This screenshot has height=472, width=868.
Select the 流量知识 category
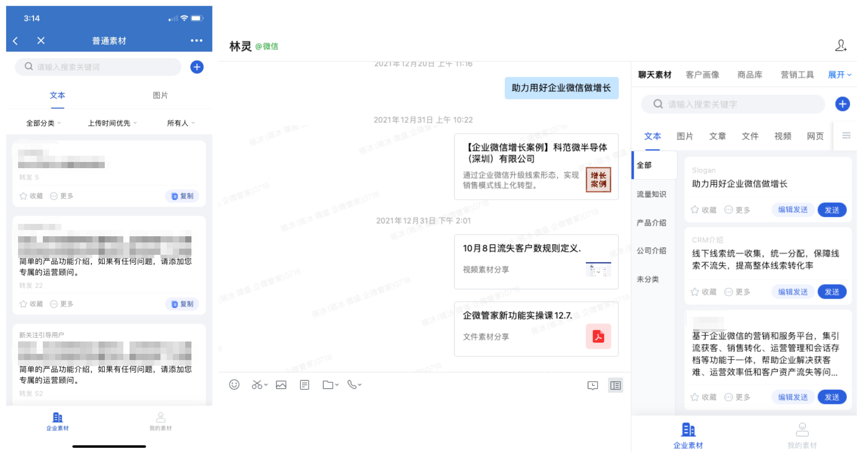pos(651,194)
